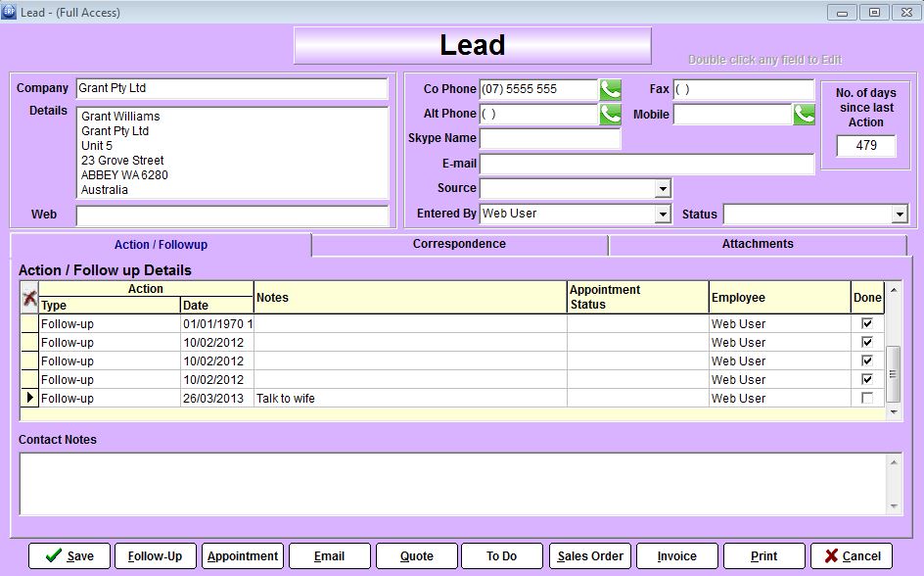This screenshot has height=576, width=924.
Task: Untick Done checkbox for 01/01/1970 follow-up
Action: [866, 323]
